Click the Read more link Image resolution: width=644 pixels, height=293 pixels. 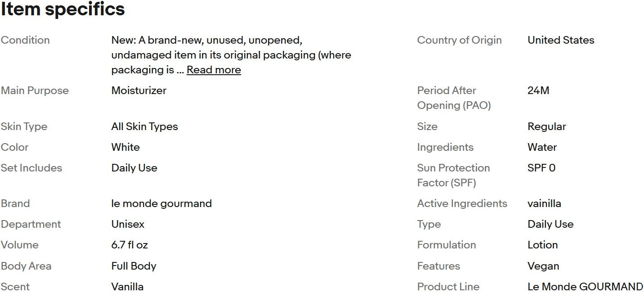[214, 70]
